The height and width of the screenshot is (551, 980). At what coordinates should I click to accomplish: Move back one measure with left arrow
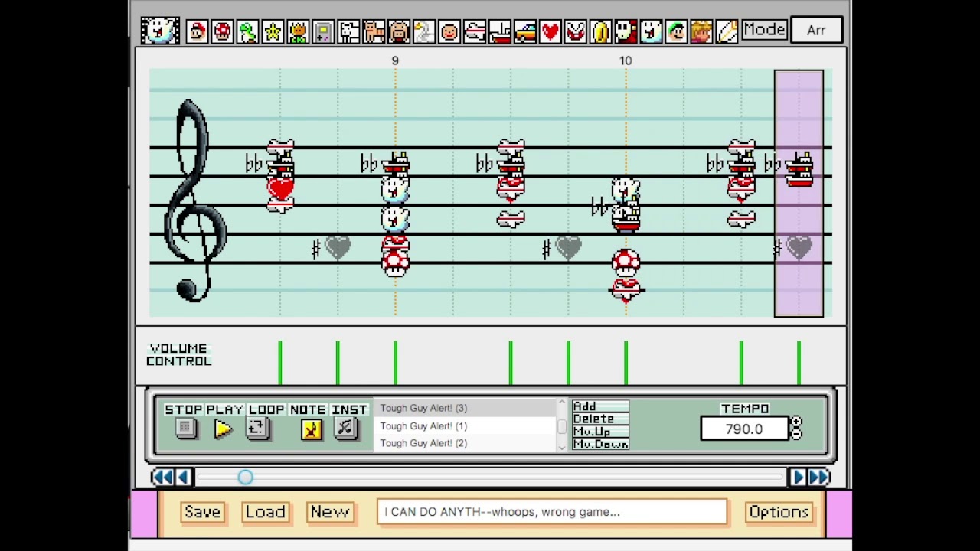[183, 478]
